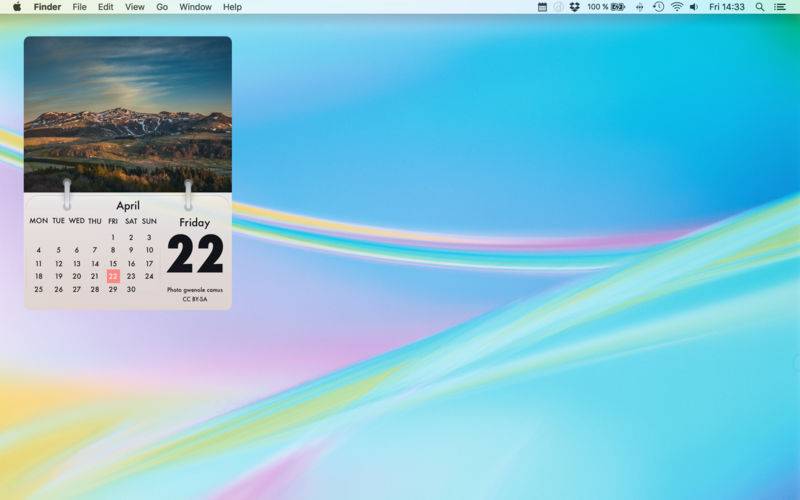Open the Wi-Fi status menu
The width and height of the screenshot is (800, 500).
(677, 7)
